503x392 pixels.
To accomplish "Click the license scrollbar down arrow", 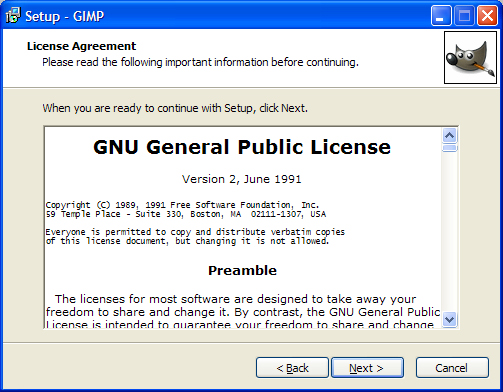I will pos(450,319).
